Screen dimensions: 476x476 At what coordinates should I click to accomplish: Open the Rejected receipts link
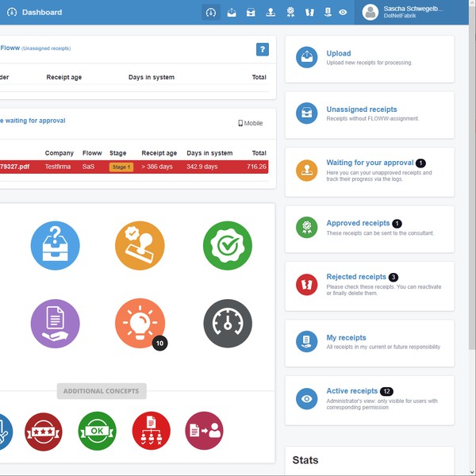tap(356, 277)
